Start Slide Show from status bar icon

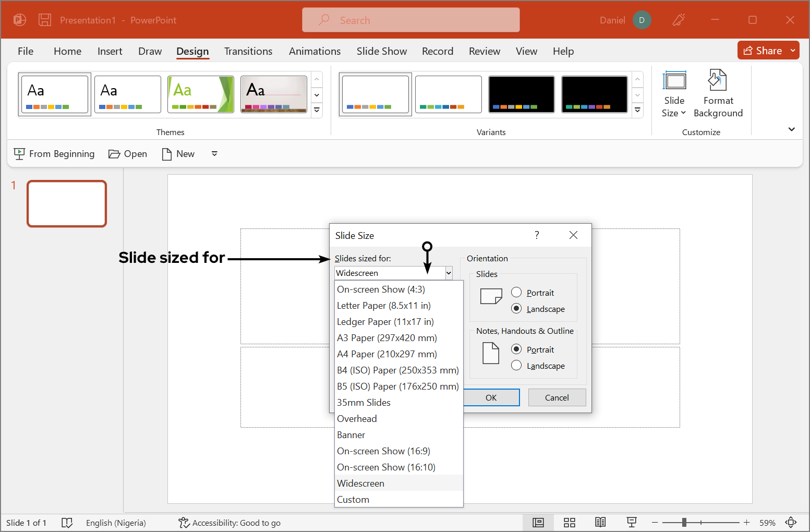(632, 523)
